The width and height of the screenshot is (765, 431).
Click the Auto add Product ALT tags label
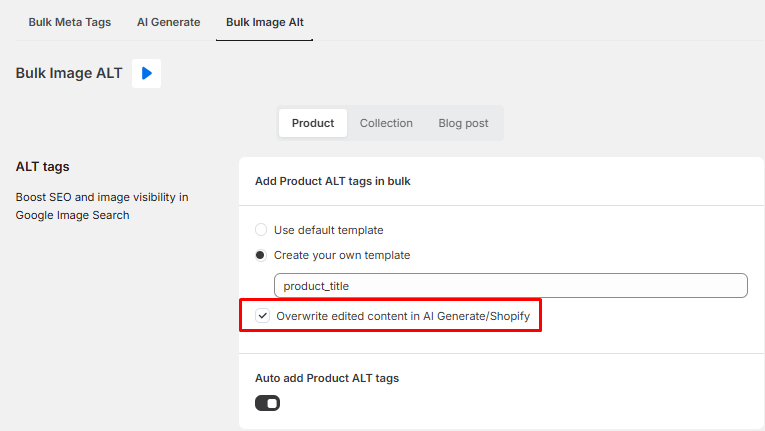(x=327, y=378)
